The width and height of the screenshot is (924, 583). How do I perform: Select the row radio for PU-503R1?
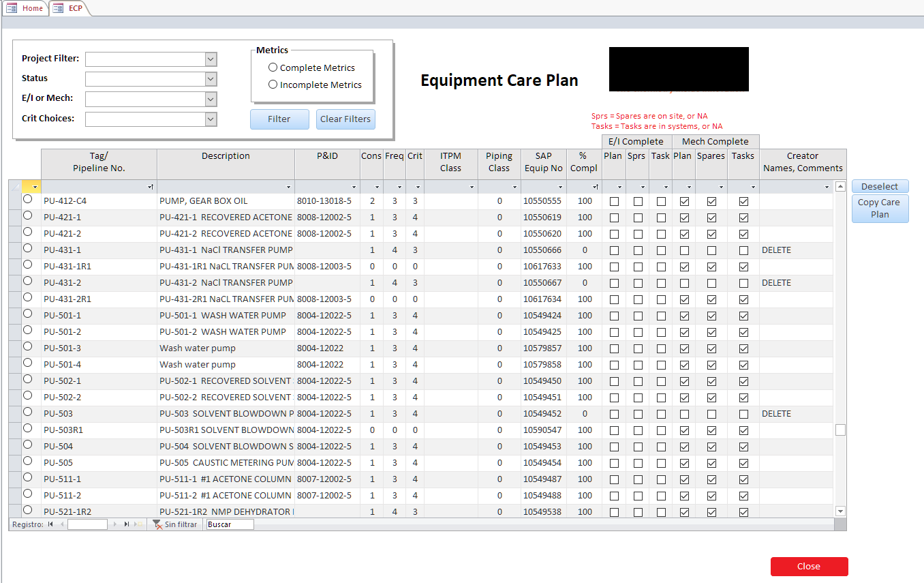(27, 428)
